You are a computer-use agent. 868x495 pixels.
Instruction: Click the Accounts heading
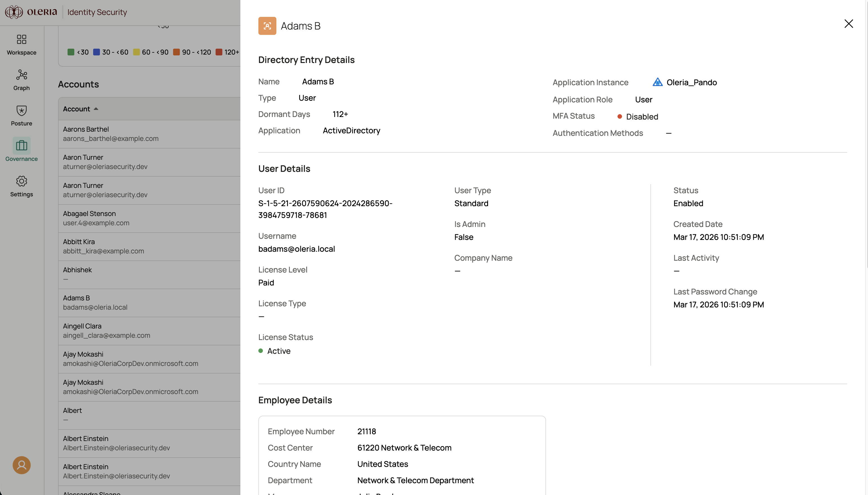click(78, 84)
